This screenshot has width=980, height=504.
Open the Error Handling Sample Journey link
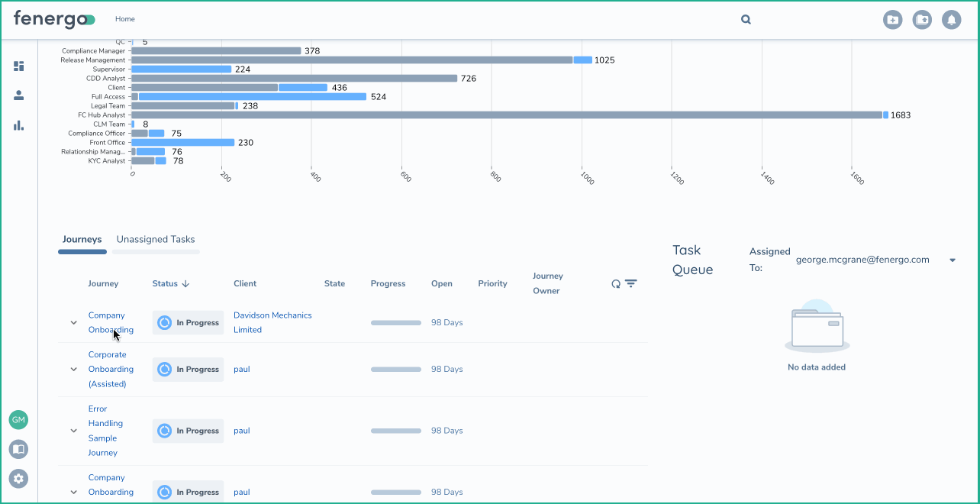coord(103,431)
